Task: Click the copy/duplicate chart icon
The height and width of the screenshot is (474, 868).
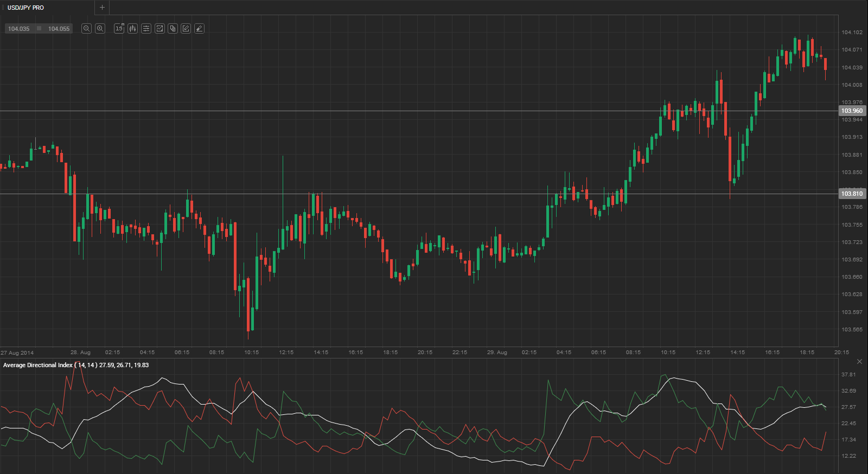Action: coord(173,29)
